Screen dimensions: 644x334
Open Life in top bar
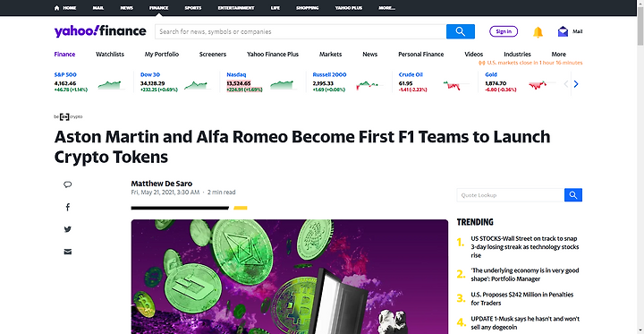point(275,8)
